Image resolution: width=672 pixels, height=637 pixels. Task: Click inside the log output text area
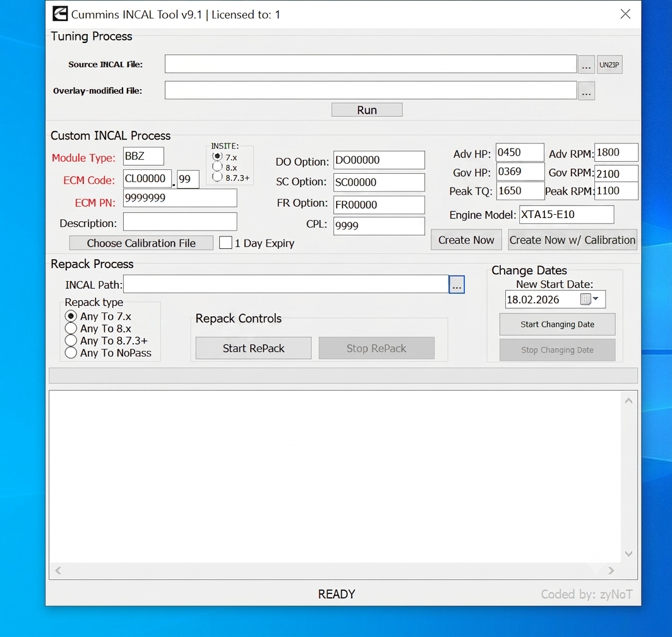(x=335, y=476)
